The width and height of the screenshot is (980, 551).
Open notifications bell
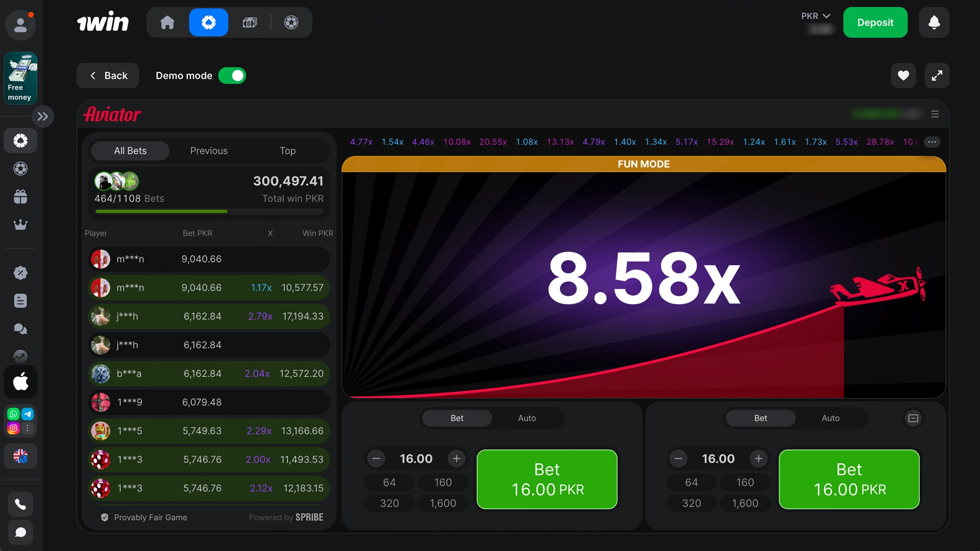coord(934,22)
